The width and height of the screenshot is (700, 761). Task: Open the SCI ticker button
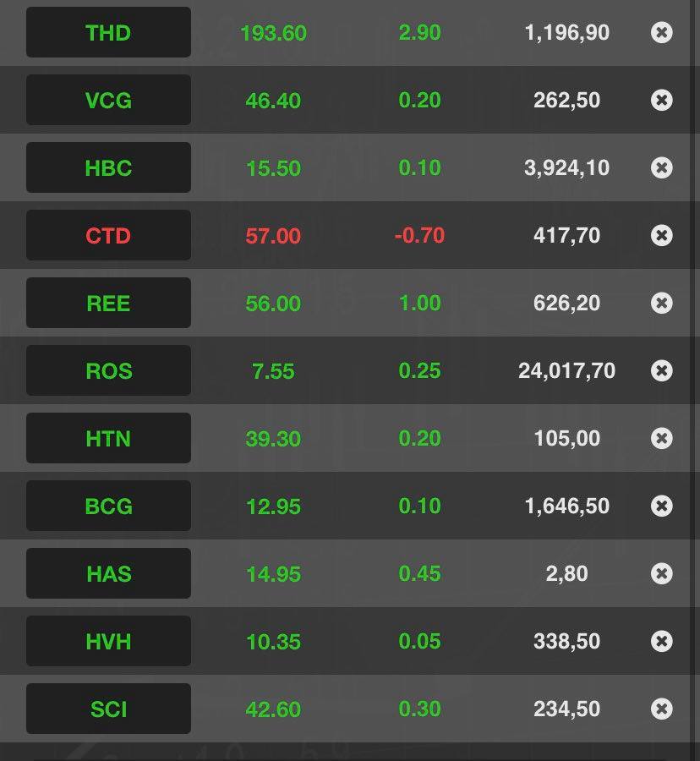click(108, 709)
